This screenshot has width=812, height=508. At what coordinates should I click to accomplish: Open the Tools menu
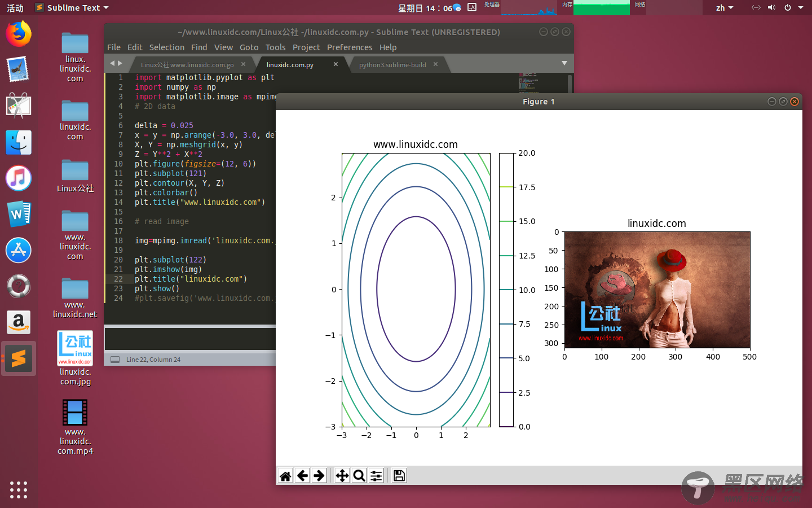(x=276, y=47)
